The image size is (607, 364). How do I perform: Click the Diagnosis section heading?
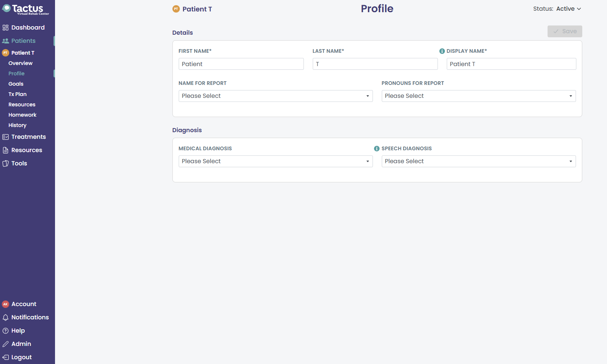[187, 130]
